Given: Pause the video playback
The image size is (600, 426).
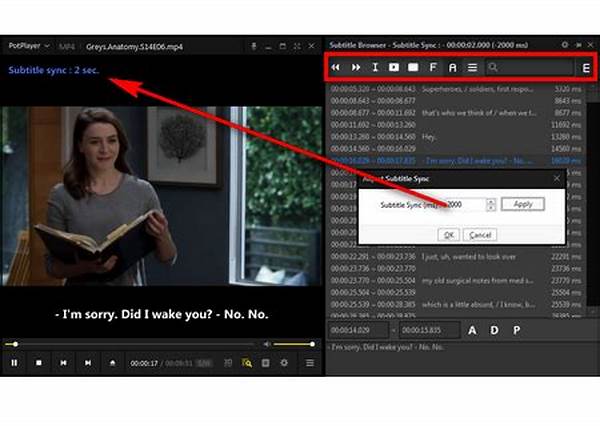Looking at the screenshot, I should [14, 362].
